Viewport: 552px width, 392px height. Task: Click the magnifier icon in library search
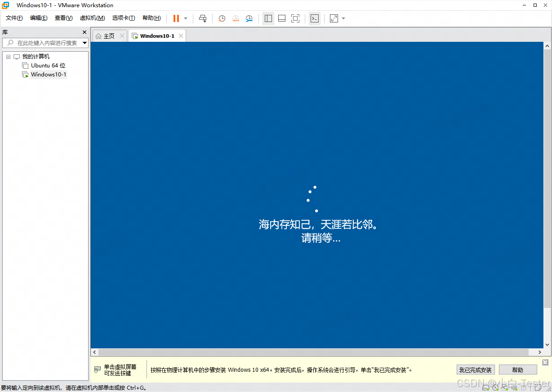pyautogui.click(x=10, y=43)
